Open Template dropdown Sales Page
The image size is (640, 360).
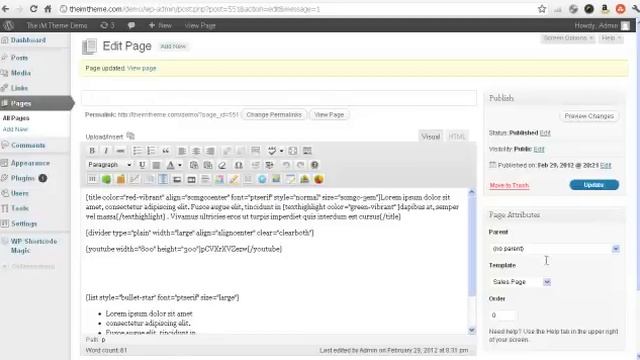click(520, 282)
